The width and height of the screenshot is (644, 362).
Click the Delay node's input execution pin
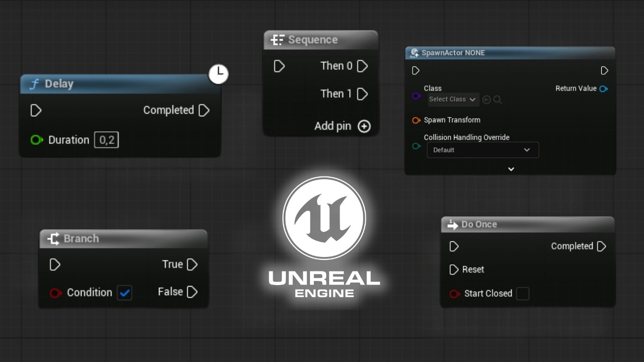pos(36,110)
